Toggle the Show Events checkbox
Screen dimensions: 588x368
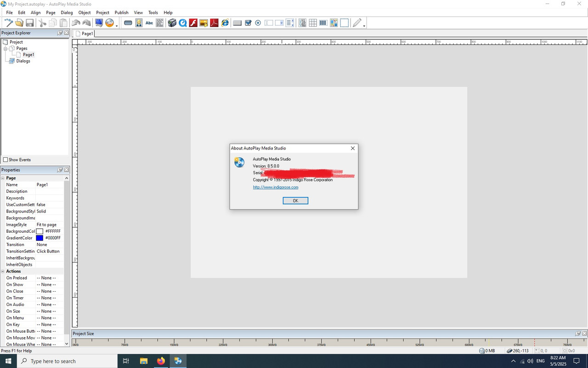(6, 160)
